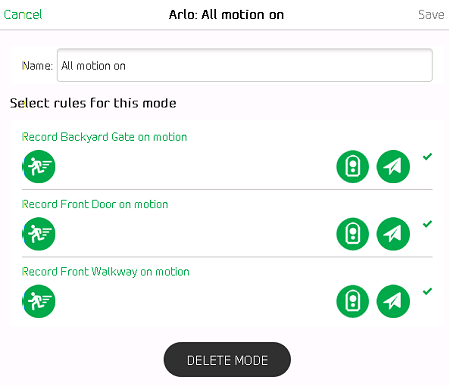The height and width of the screenshot is (386, 450).
Task: Focus the mode Name text field
Action: pyautogui.click(x=245, y=65)
